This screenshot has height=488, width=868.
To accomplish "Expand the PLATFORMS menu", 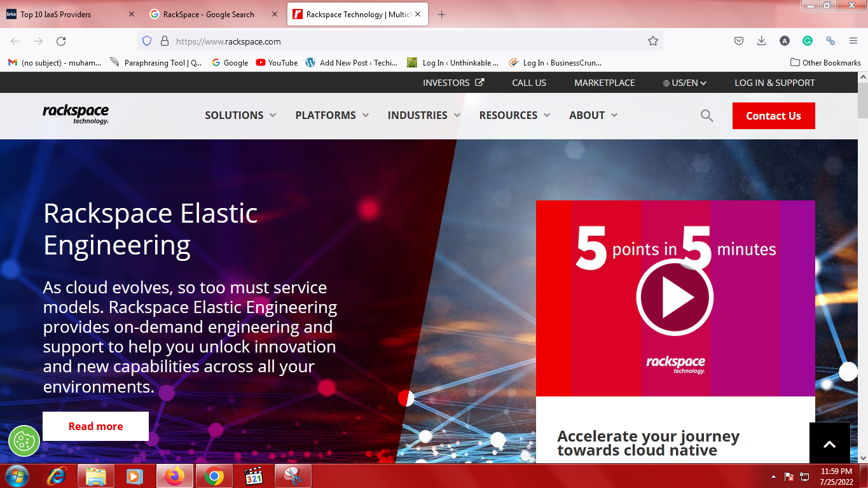I will point(332,115).
